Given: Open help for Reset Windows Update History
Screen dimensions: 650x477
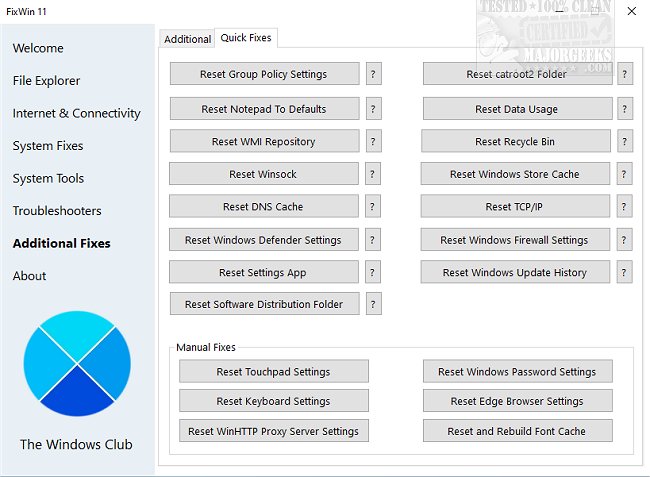Looking at the screenshot, I should pyautogui.click(x=624, y=272).
